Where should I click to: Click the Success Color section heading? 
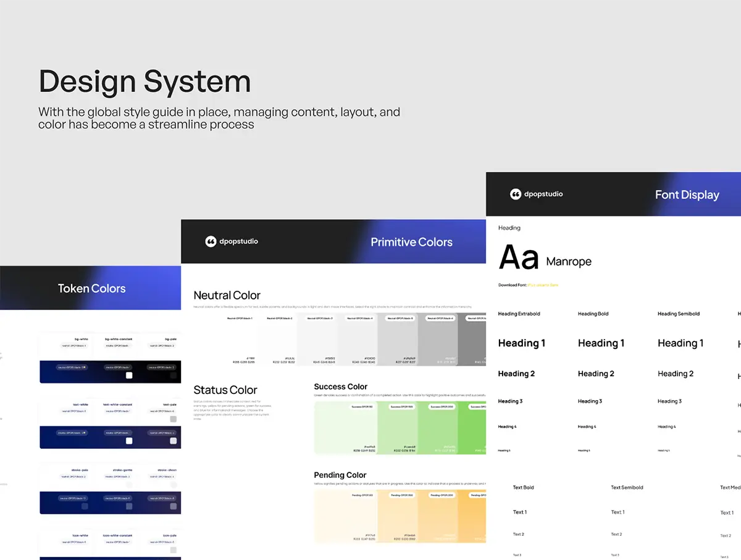coord(340,387)
